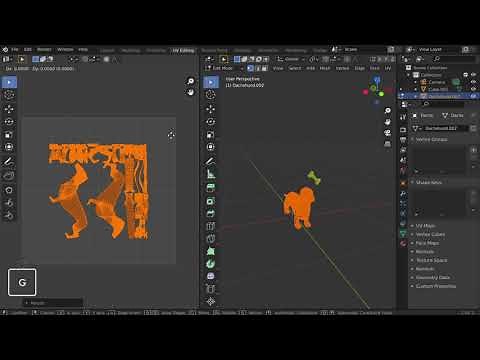Click the pan hand icon in the UV editor
480x360 pixels.
click(190, 92)
